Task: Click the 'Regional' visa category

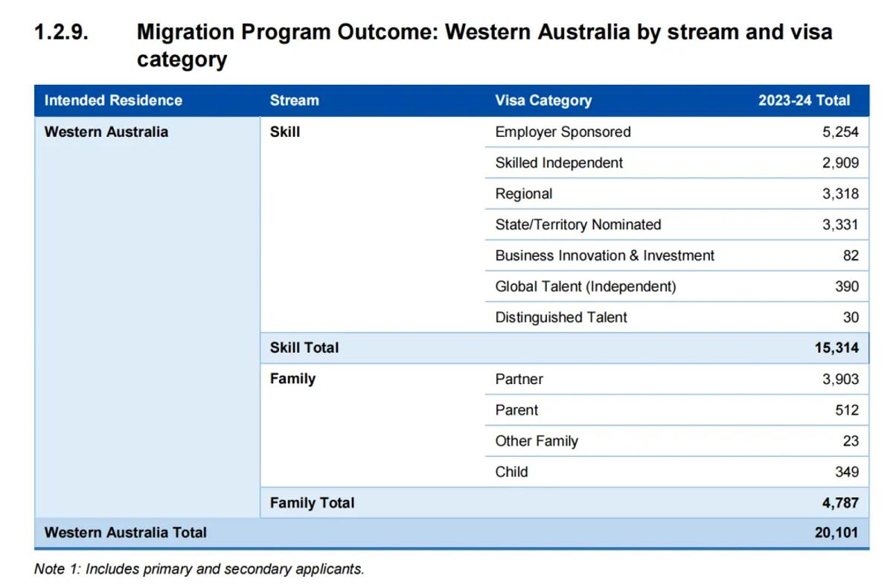Action: coord(524,194)
